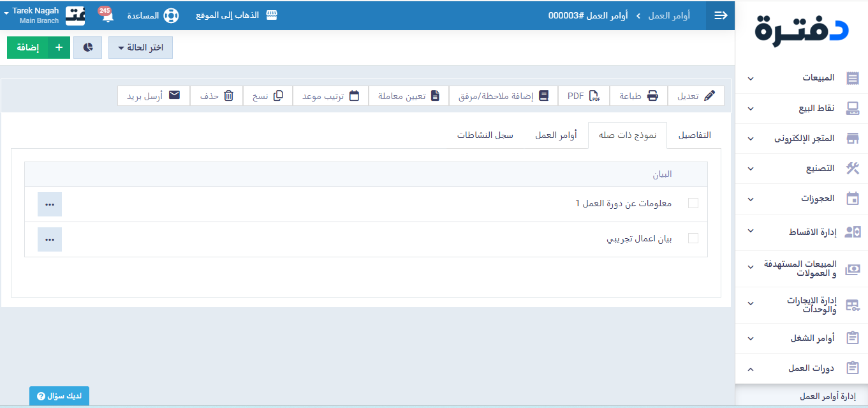The height and width of the screenshot is (408, 868).
Task: Expand the المبيعات sidebar menu
Action: [x=800, y=78]
